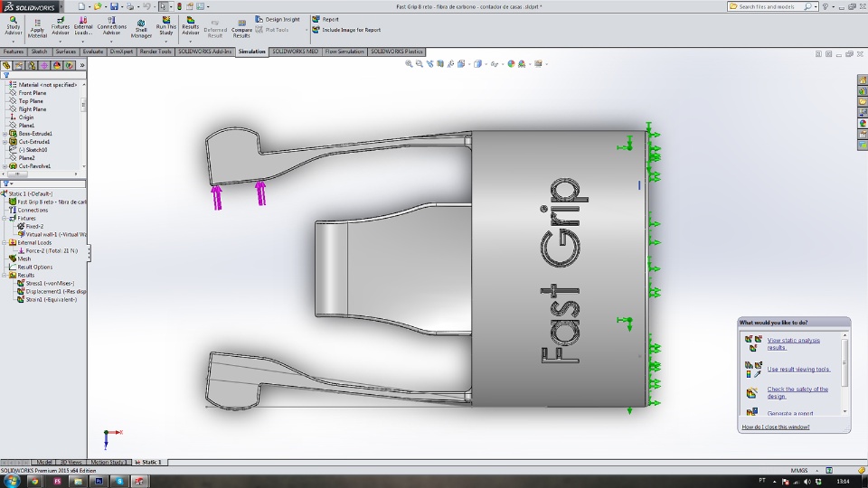Open Model bottom tab
This screenshot has width=868, height=488.
tap(44, 462)
